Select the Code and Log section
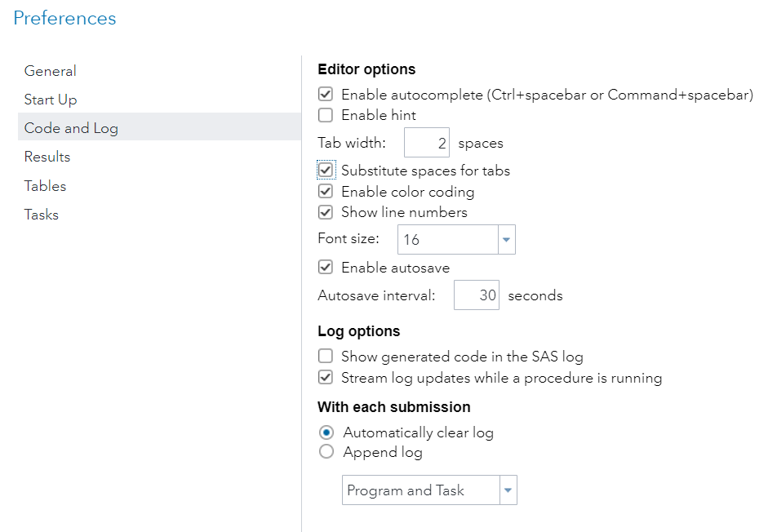This screenshot has width=777, height=532. click(71, 128)
